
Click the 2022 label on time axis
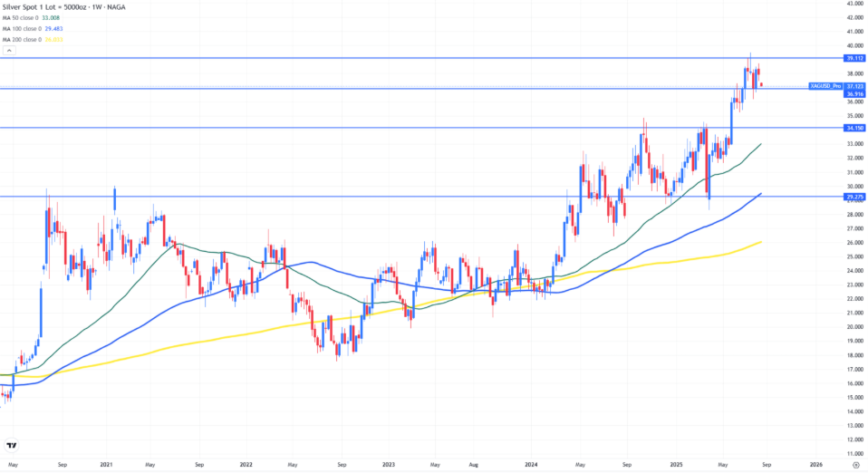pyautogui.click(x=246, y=465)
